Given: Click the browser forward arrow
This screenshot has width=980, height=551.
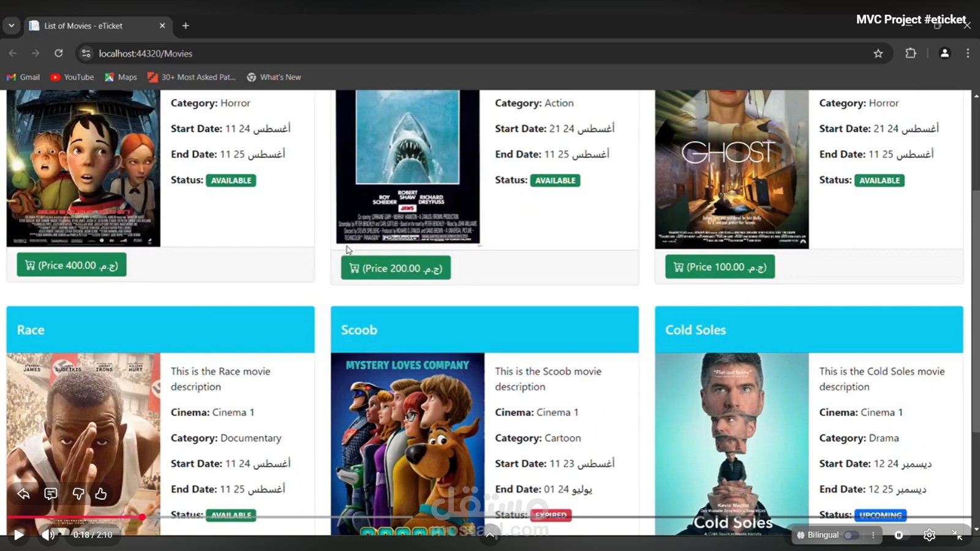Looking at the screenshot, I should tap(36, 53).
